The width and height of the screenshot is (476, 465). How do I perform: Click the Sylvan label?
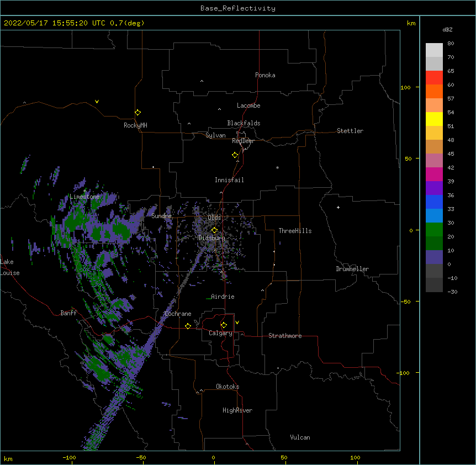pyautogui.click(x=215, y=135)
